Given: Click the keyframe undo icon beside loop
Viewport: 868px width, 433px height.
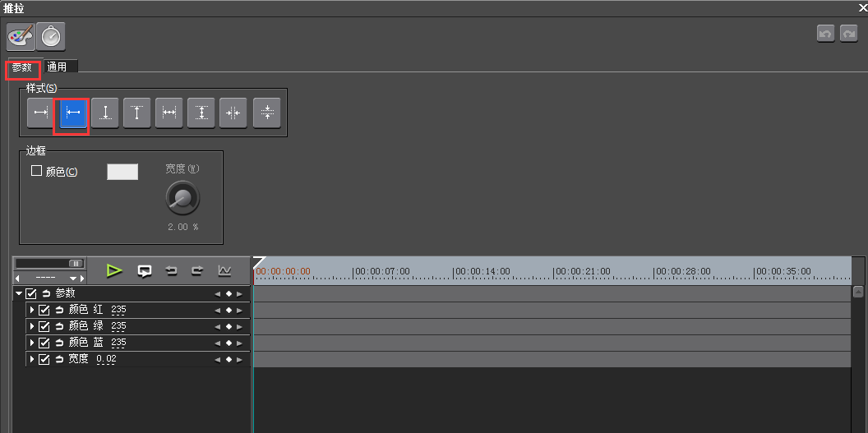Looking at the screenshot, I should click(x=172, y=271).
